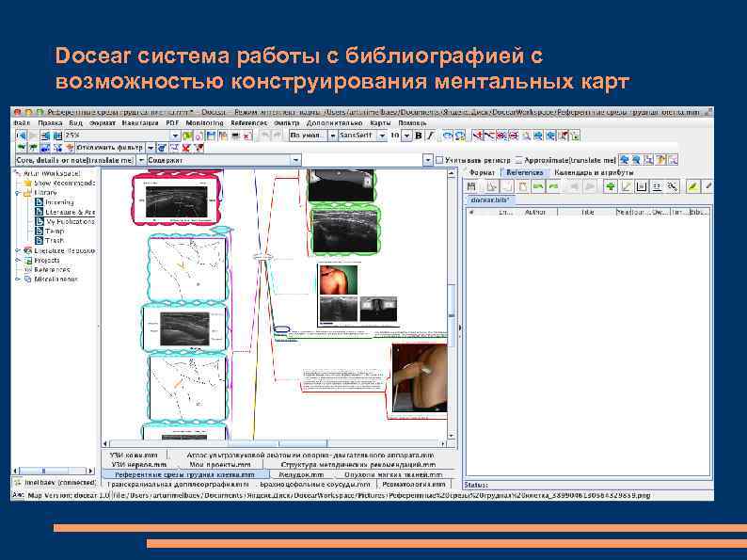Viewport: 747px width, 560px height.
Task: Open the УЗИ кожи.mm map tab
Action: (x=134, y=456)
